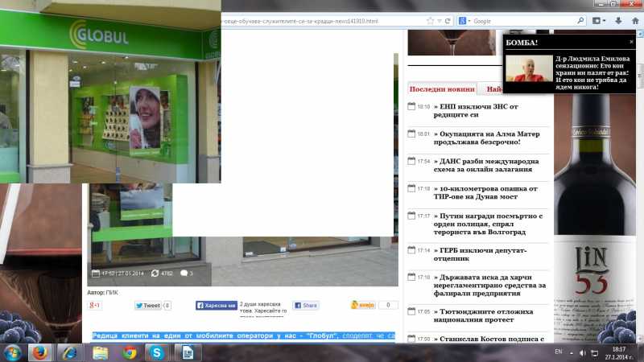Click the article comments bubble icon
Image resolution: width=644 pixels, height=362 pixels.
pyautogui.click(x=184, y=273)
